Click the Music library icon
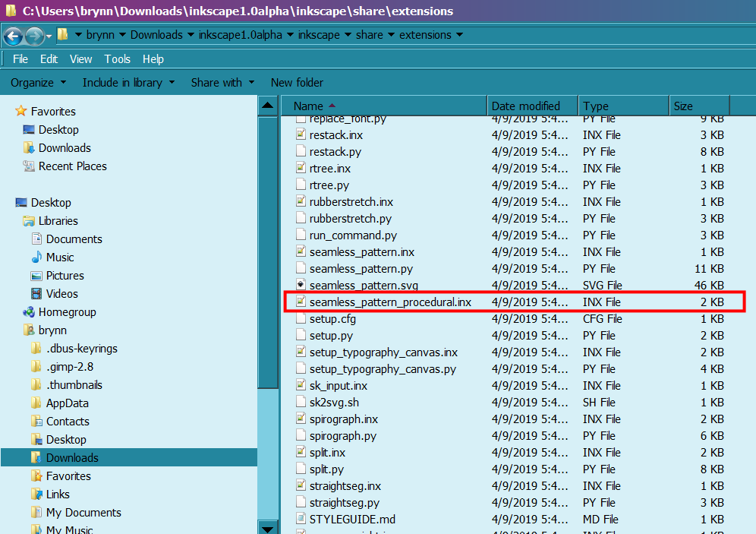 click(x=36, y=258)
